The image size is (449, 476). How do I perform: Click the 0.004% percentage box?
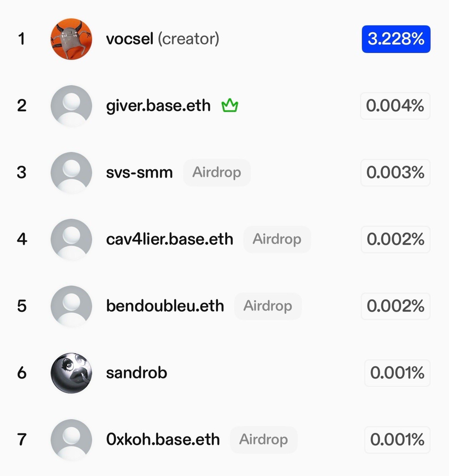pos(395,106)
